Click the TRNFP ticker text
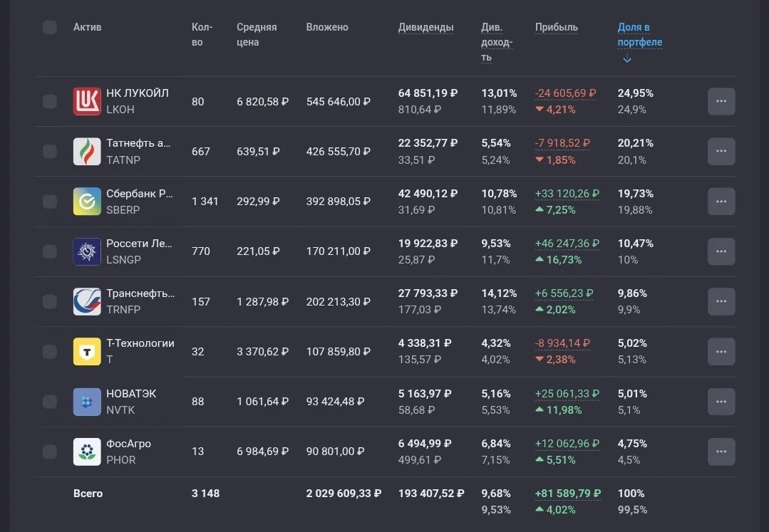769x532 pixels. (123, 310)
